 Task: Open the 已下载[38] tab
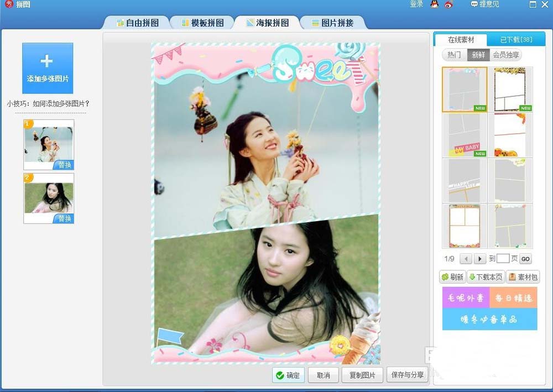pos(516,40)
